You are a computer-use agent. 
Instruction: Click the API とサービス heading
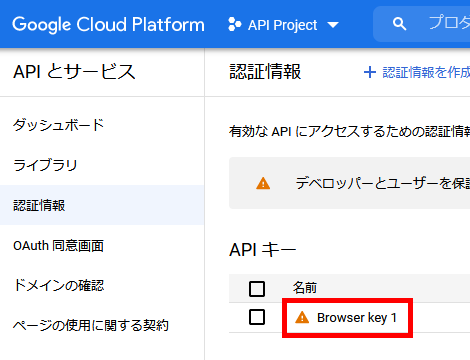tap(74, 72)
